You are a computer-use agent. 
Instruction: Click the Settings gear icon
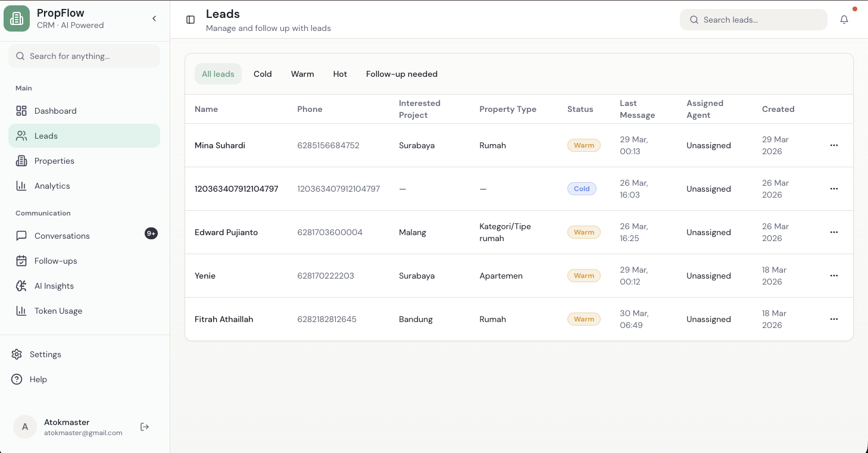[x=17, y=354]
